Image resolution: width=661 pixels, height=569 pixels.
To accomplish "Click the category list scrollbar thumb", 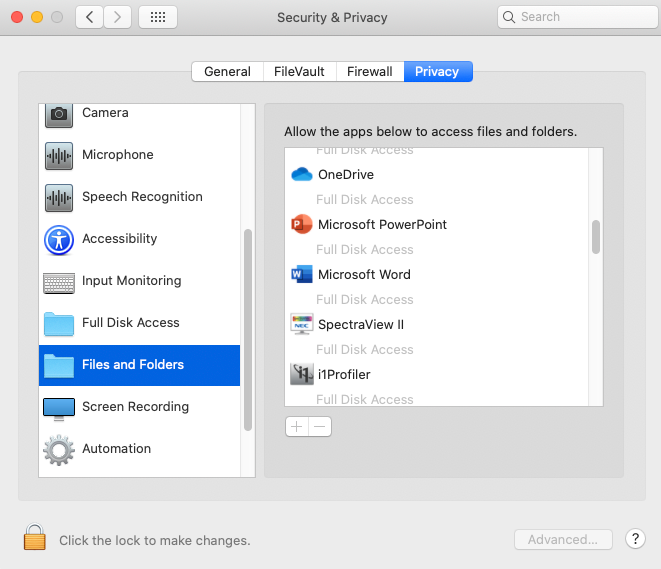I will (x=248, y=330).
